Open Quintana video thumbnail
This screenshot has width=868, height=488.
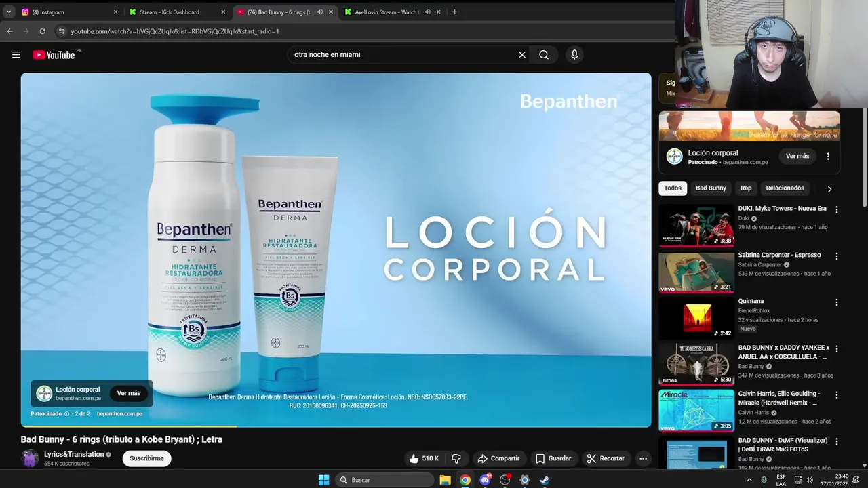(x=696, y=319)
